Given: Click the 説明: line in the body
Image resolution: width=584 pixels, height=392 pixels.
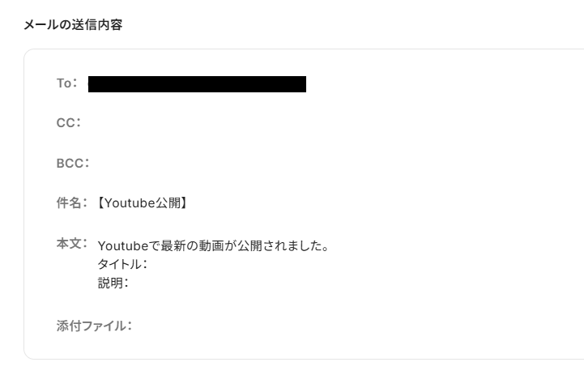Looking at the screenshot, I should (113, 283).
